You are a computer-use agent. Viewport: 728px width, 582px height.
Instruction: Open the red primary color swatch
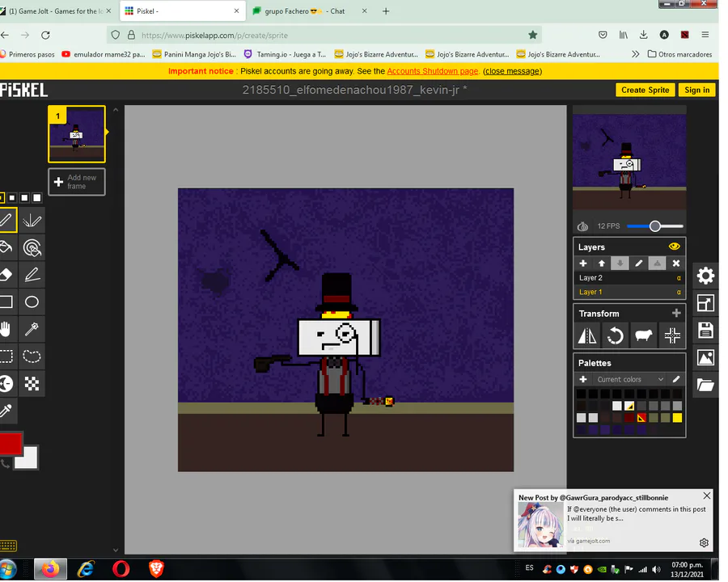point(11,444)
